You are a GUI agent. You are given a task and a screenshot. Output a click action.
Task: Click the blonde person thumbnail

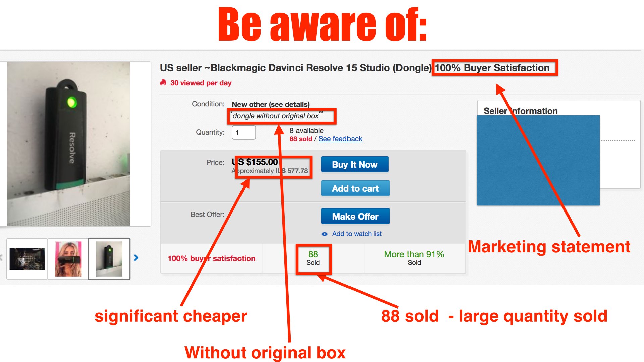69,257
